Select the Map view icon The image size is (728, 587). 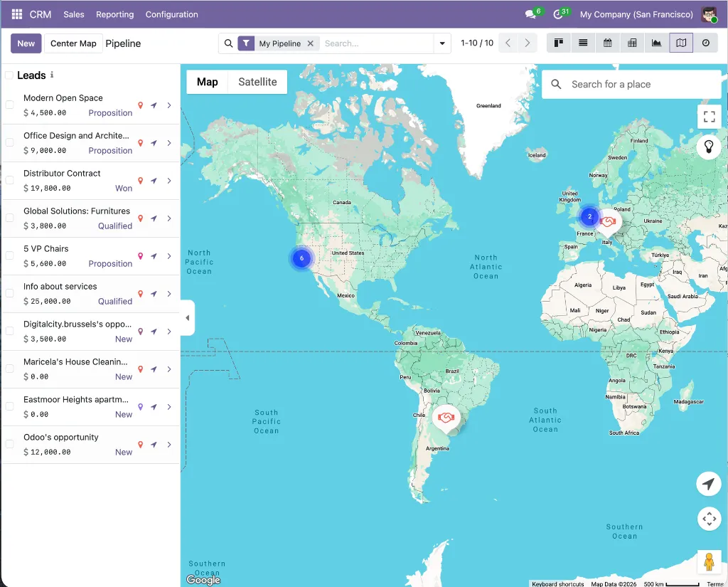[x=681, y=43]
